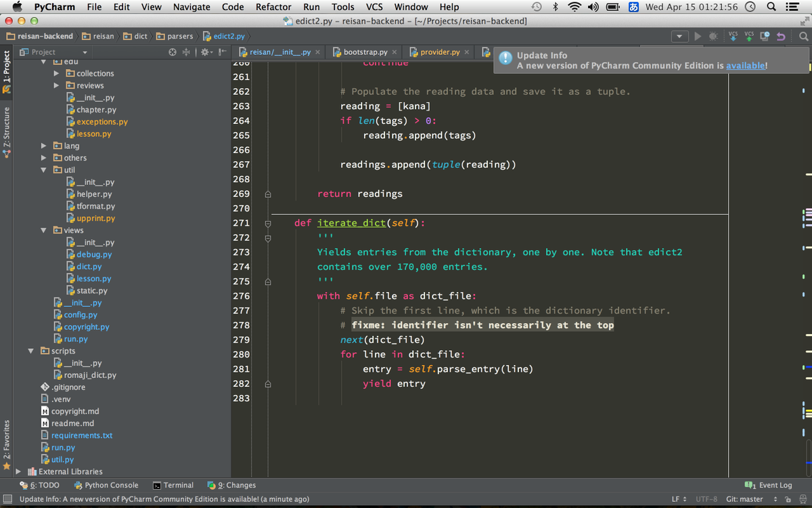The image size is (812, 508).
Task: Collapse the views folder
Action: pyautogui.click(x=44, y=230)
